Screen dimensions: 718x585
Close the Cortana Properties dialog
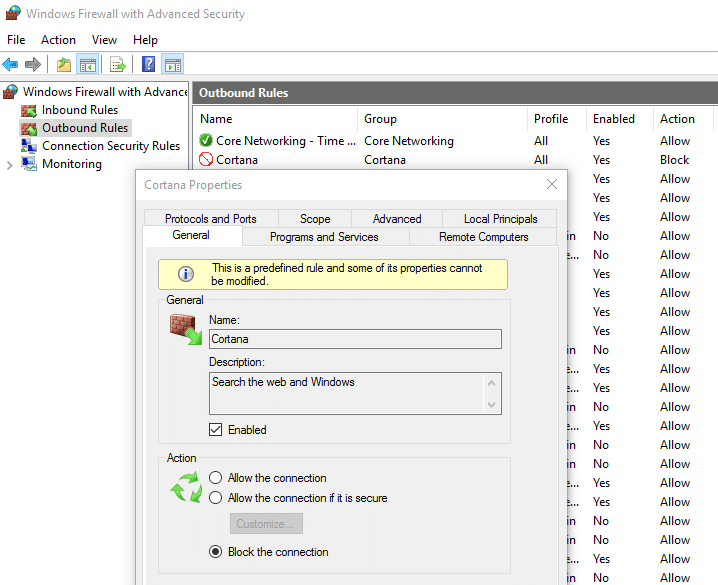[x=552, y=184]
